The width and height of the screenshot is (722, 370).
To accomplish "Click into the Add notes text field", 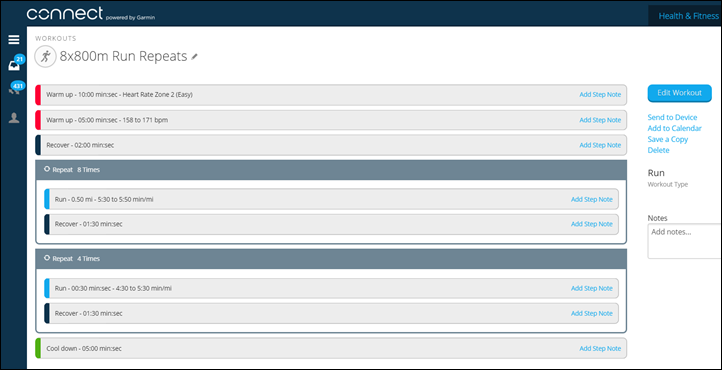I will [685, 241].
